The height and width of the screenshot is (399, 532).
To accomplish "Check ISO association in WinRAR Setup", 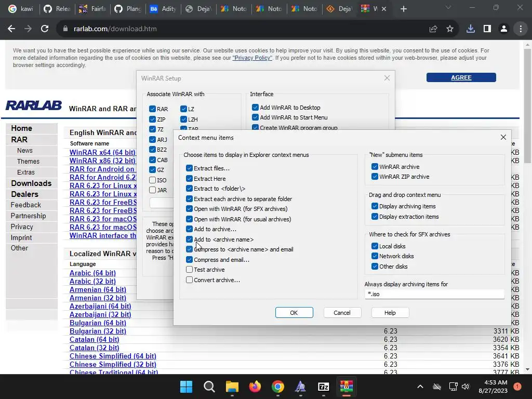I will [x=152, y=180].
